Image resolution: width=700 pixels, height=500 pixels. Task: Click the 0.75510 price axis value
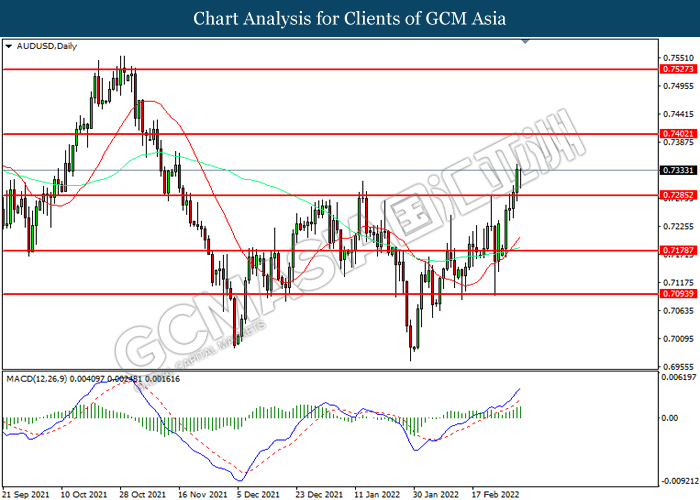click(679, 58)
